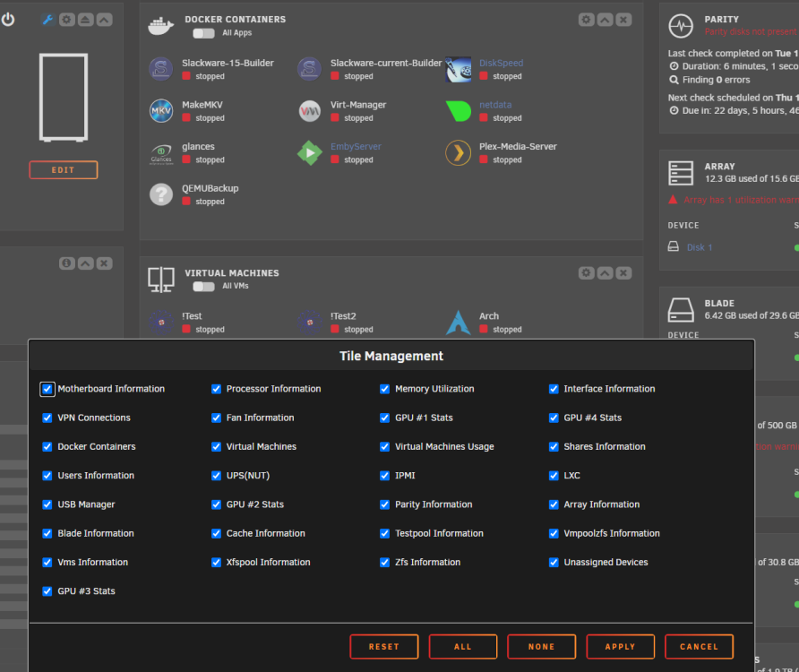
Task: Open Virtual Machines tile settings gear
Action: pos(587,272)
